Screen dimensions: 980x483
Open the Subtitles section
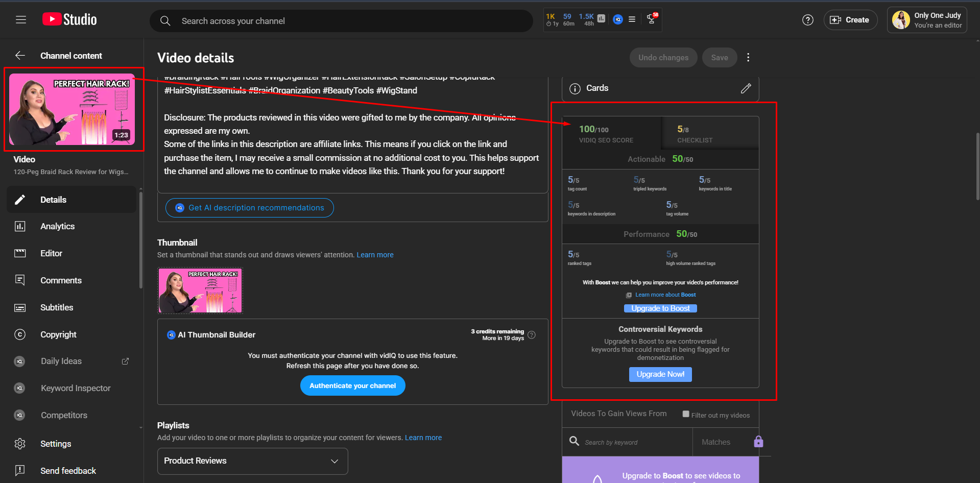point(71,307)
